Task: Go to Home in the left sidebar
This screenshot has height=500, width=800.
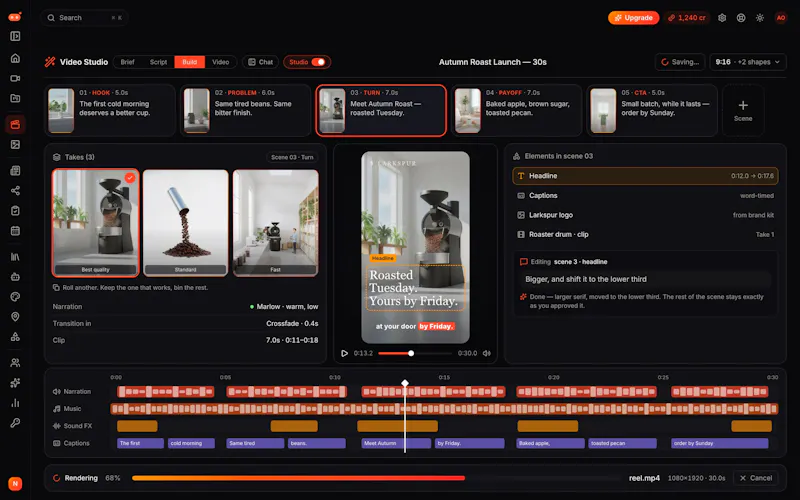Action: [15, 58]
